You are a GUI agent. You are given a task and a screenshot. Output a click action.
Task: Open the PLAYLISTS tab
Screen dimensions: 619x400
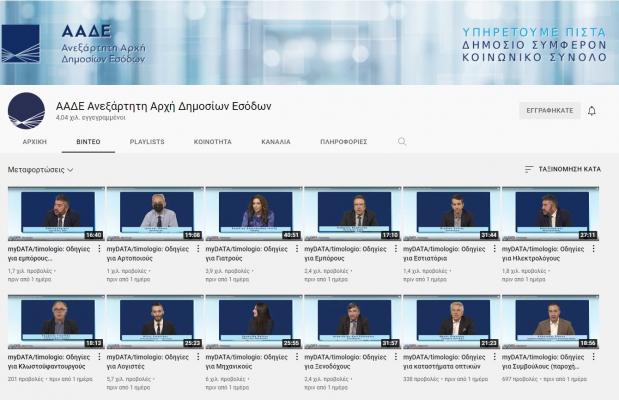coord(147,142)
